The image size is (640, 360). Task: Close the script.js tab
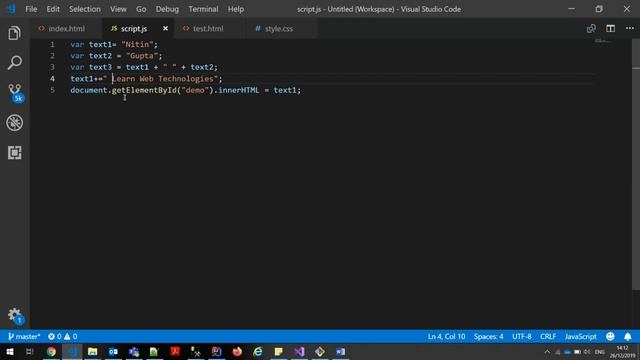(x=165, y=29)
